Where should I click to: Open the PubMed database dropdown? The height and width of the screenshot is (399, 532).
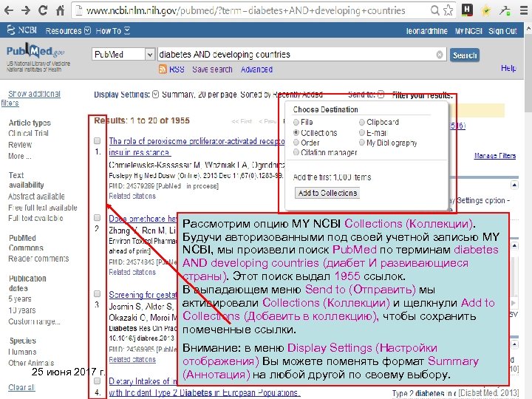(123, 54)
